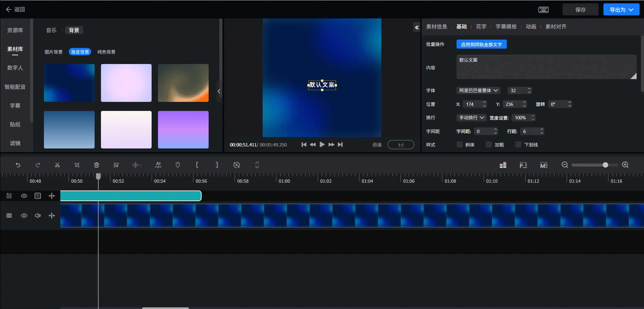Click the speed clock icon

point(237,165)
